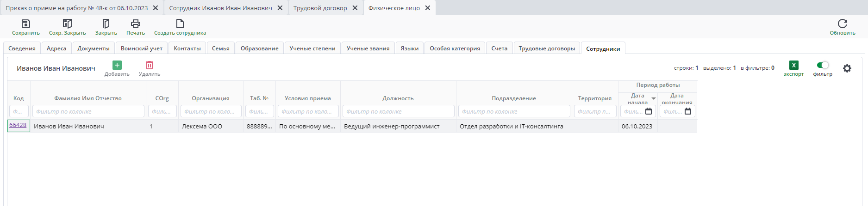Open the Воинский учет tab
Image resolution: width=868 pixels, height=206 pixels.
(x=142, y=48)
